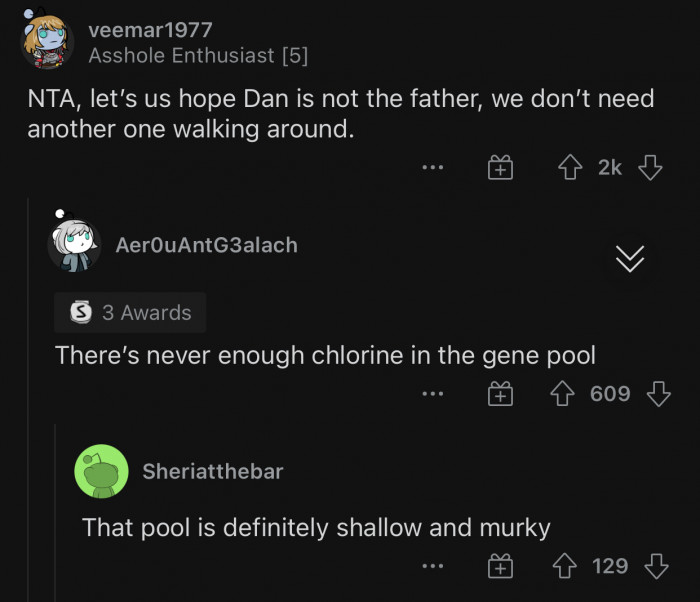Give award to AerOuAntG3alach's comment
This screenshot has height=602, width=700.
pos(500,394)
